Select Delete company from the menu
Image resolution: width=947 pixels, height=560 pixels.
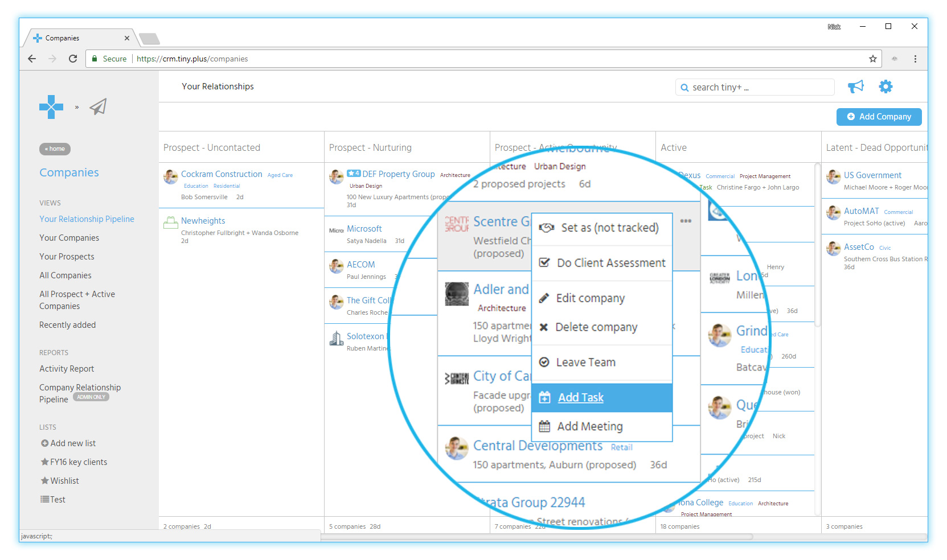(x=602, y=327)
